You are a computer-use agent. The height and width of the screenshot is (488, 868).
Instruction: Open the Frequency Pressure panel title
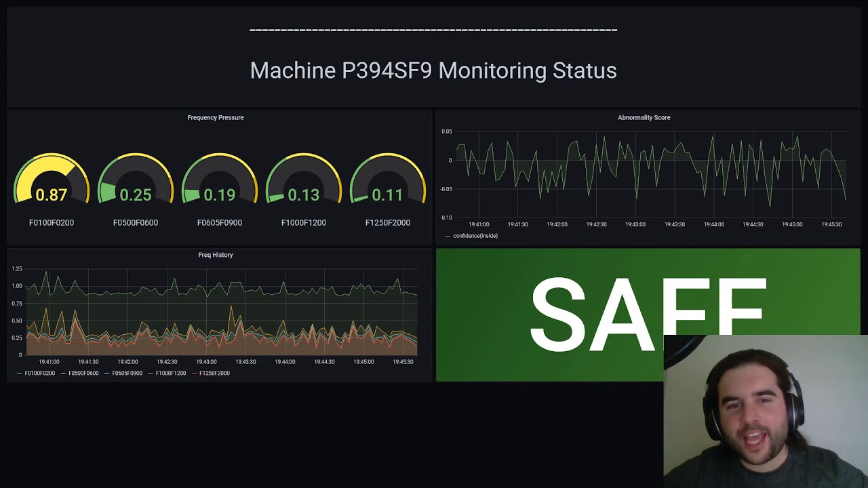pyautogui.click(x=216, y=117)
